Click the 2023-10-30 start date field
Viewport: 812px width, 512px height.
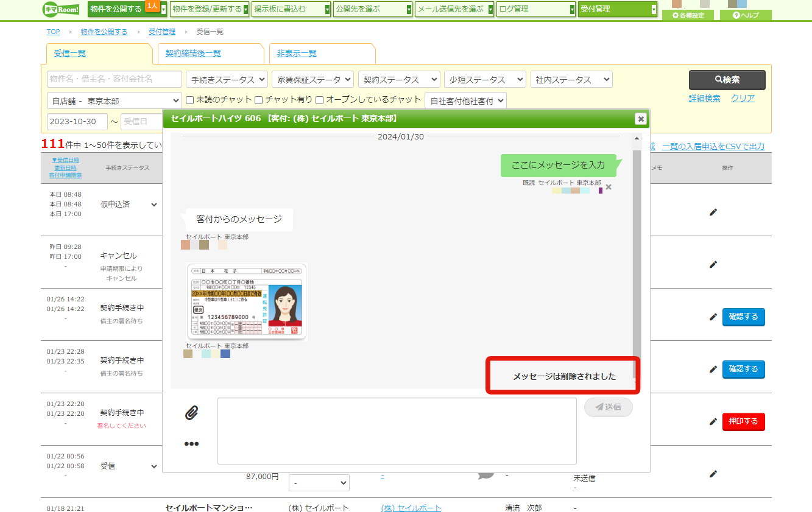pos(77,122)
